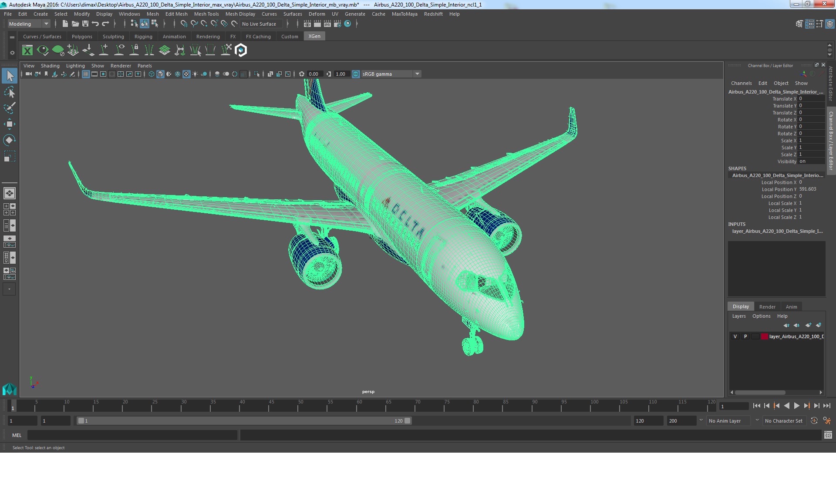Open viewport Shading menu
Screen dimensions: 836x504
tap(50, 66)
